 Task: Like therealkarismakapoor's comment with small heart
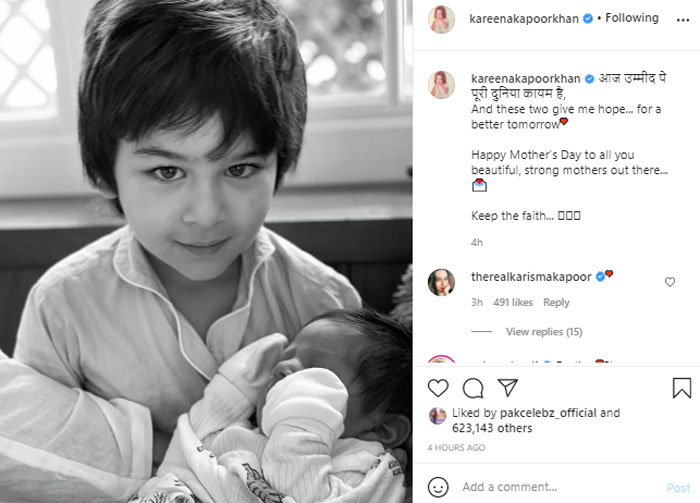(670, 282)
